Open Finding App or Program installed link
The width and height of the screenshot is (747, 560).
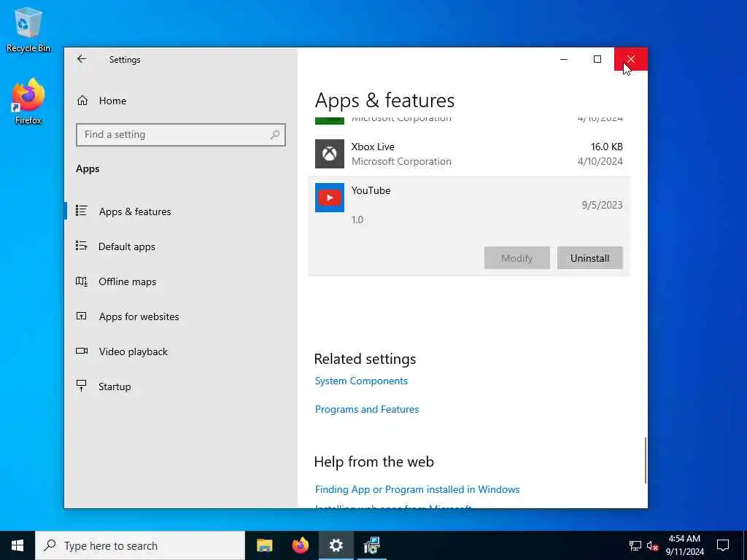(x=417, y=489)
